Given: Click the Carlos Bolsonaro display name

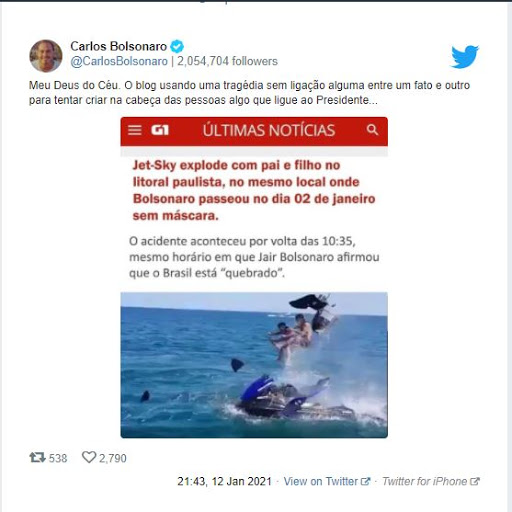Looking at the screenshot, I should (x=118, y=46).
